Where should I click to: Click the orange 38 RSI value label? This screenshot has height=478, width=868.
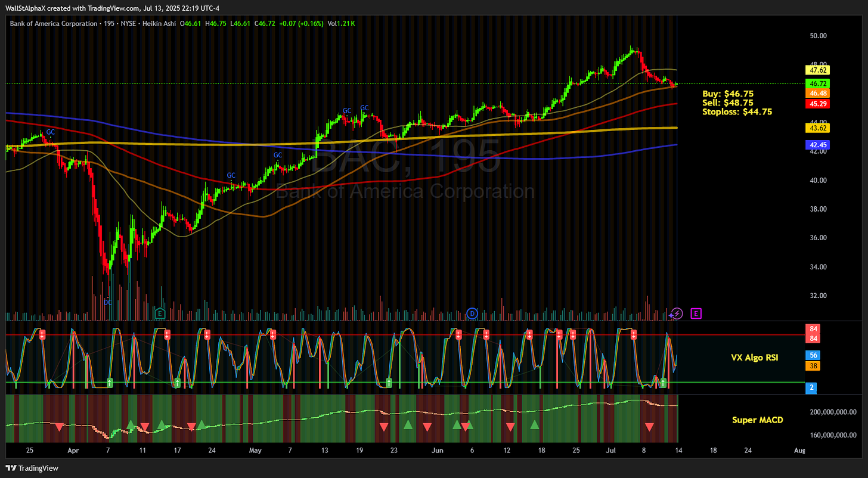pos(811,366)
